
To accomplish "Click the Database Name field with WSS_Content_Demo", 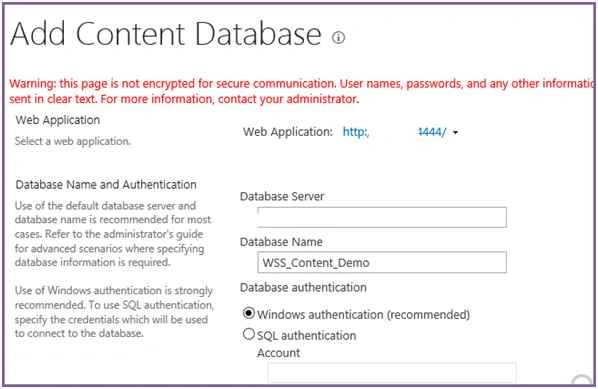I will point(382,262).
